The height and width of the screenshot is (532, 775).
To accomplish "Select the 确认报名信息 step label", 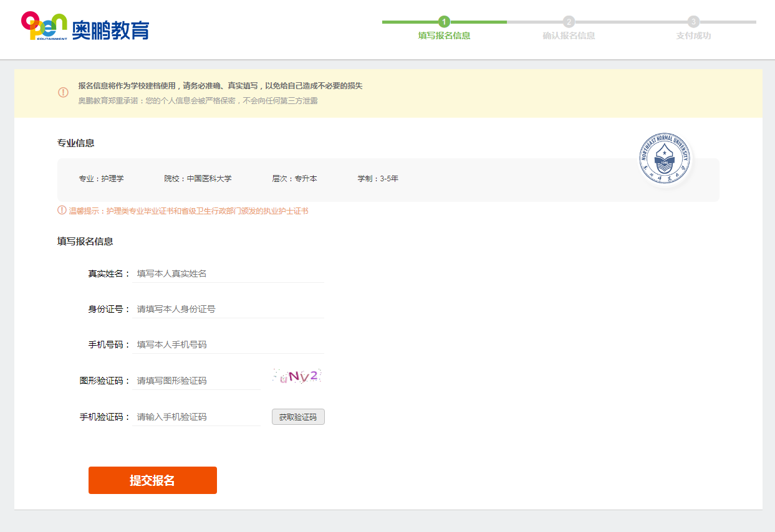I will pos(569,36).
